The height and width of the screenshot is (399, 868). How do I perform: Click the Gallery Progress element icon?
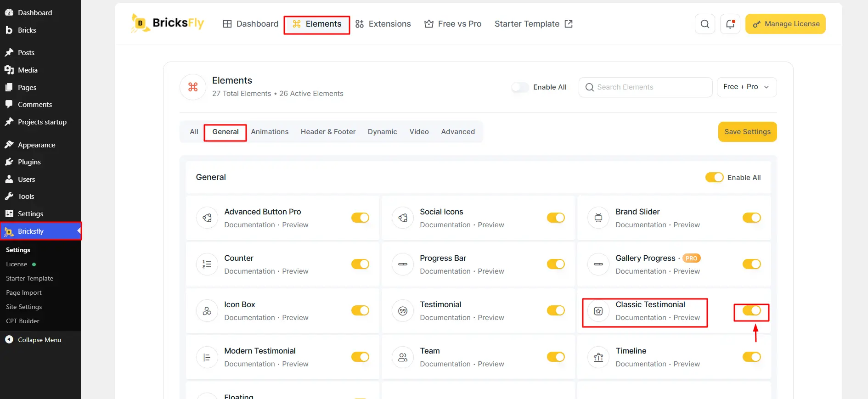tap(598, 264)
